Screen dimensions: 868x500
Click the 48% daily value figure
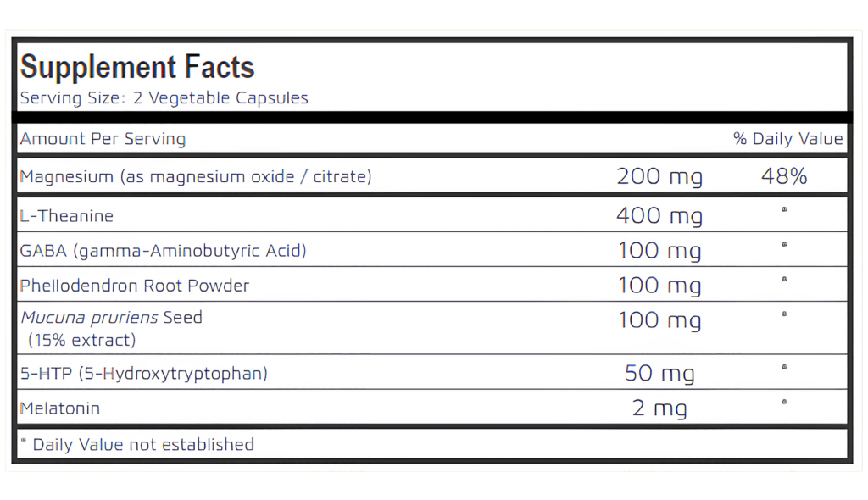coord(784,176)
